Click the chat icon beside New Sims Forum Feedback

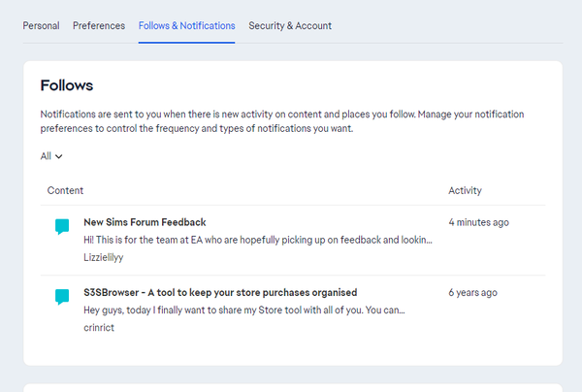(x=62, y=227)
